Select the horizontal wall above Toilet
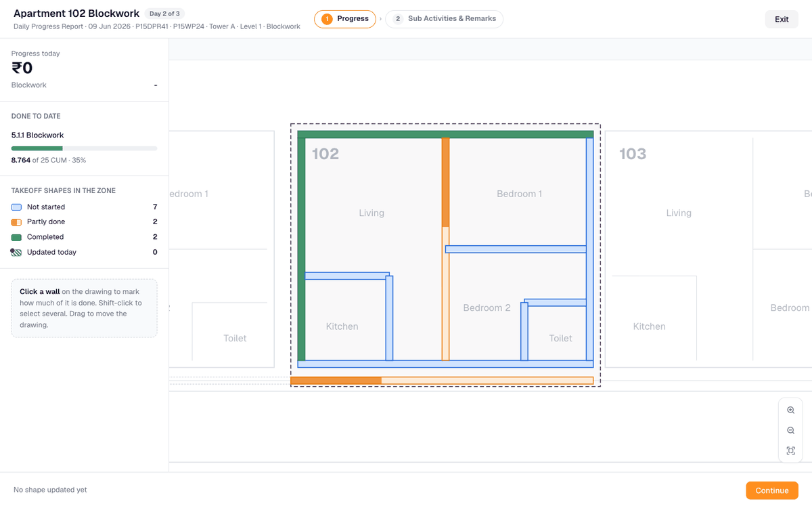 (555, 302)
